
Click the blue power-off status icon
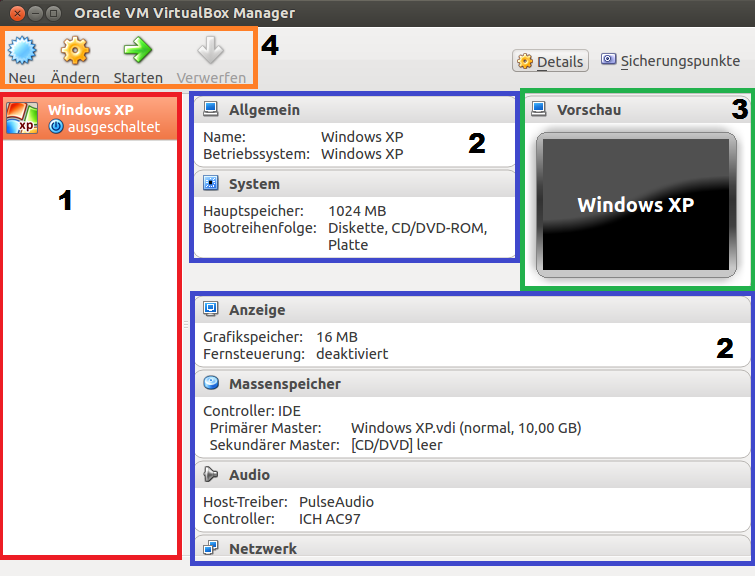[56, 127]
